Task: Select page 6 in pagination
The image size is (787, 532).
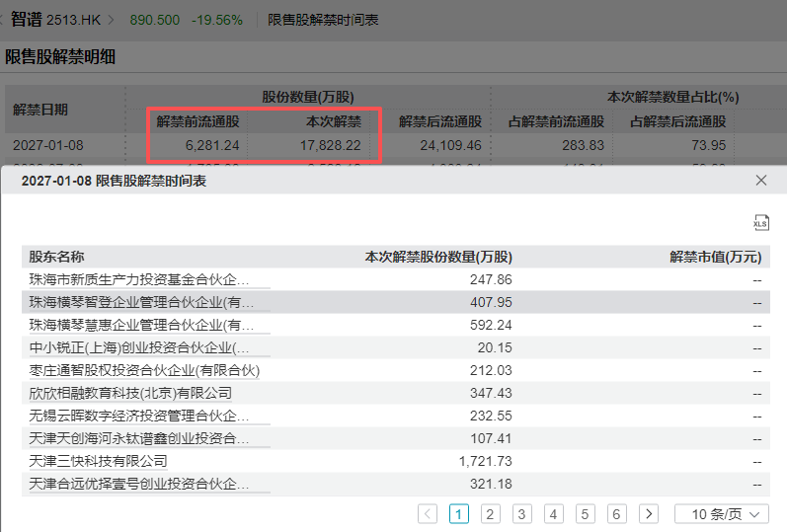Action: (x=617, y=514)
